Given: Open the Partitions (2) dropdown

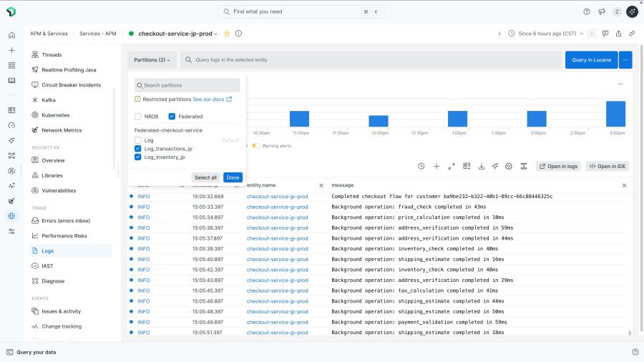Looking at the screenshot, I should (x=152, y=60).
